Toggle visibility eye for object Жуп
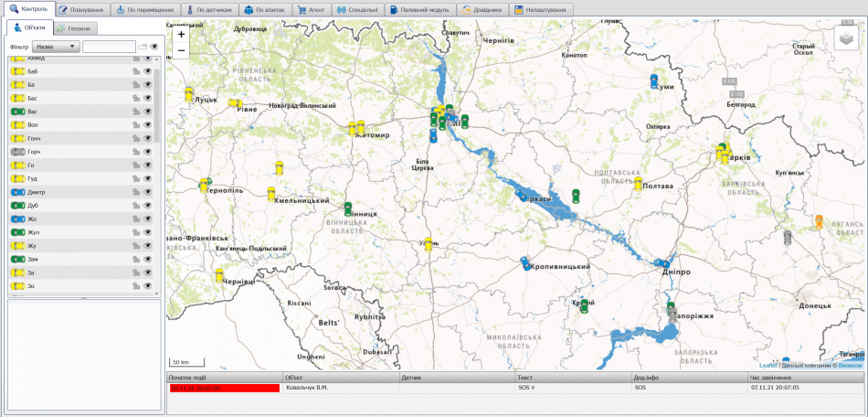This screenshot has height=417, width=868. pos(147,233)
